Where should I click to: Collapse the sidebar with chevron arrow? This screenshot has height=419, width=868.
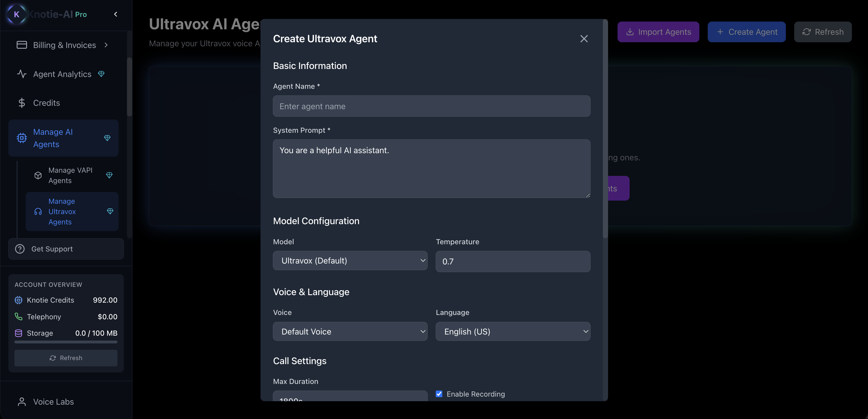click(115, 14)
